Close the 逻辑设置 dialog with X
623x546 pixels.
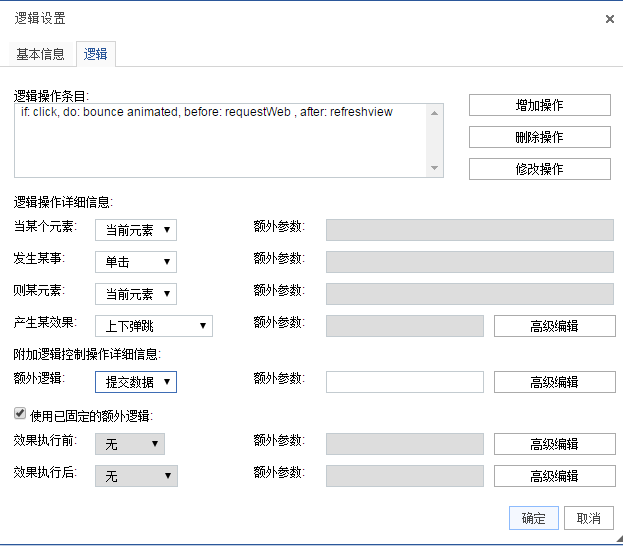tap(609, 19)
